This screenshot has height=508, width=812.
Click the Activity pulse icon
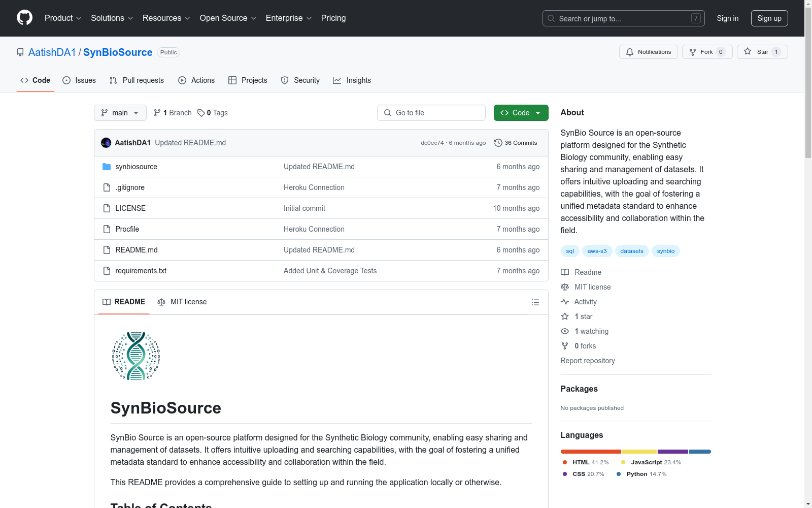(x=565, y=302)
